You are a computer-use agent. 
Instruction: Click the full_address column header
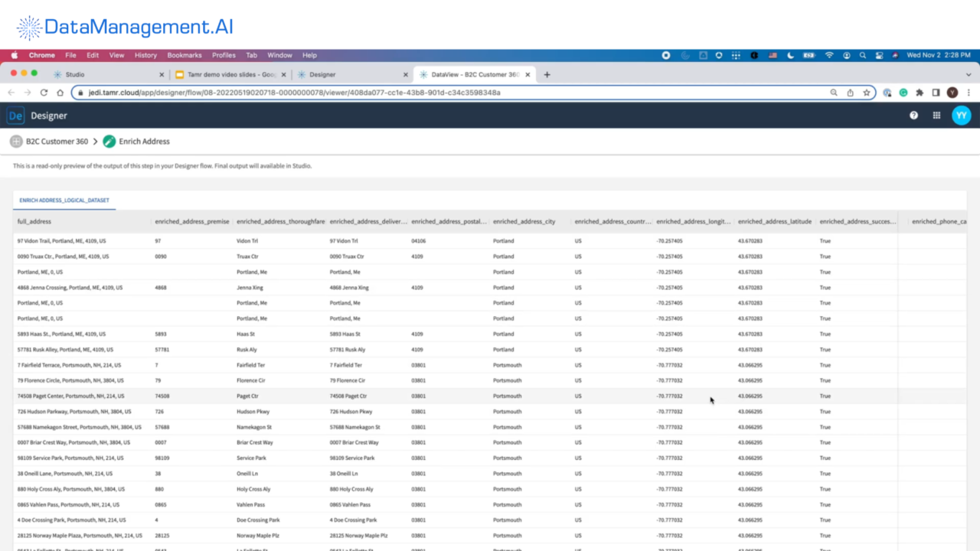34,221
